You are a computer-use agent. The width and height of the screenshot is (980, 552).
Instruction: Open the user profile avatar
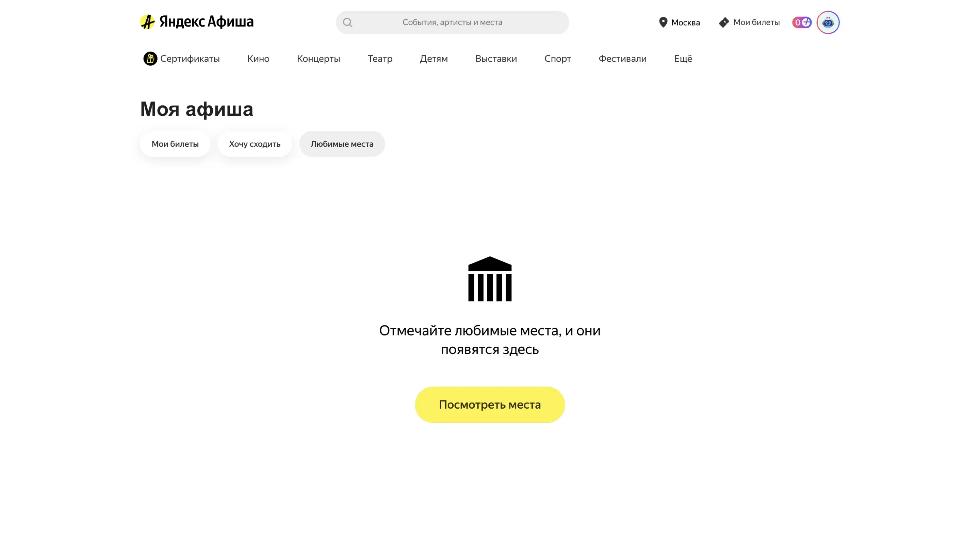[828, 22]
